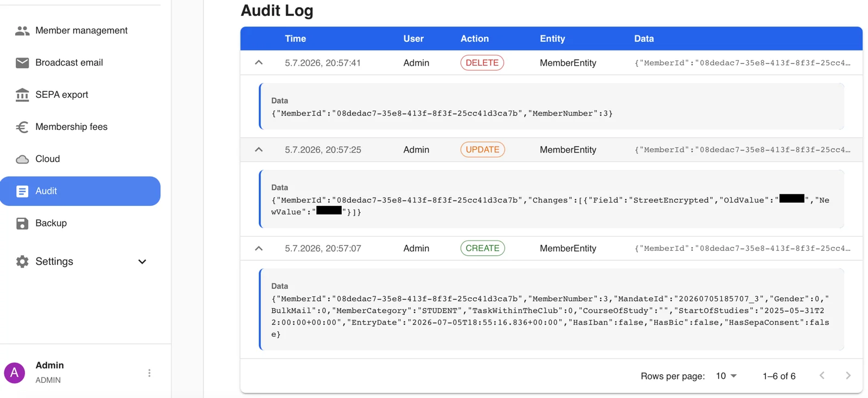Select the Backup menu item
Screen dimensions: 868x398
80,223
